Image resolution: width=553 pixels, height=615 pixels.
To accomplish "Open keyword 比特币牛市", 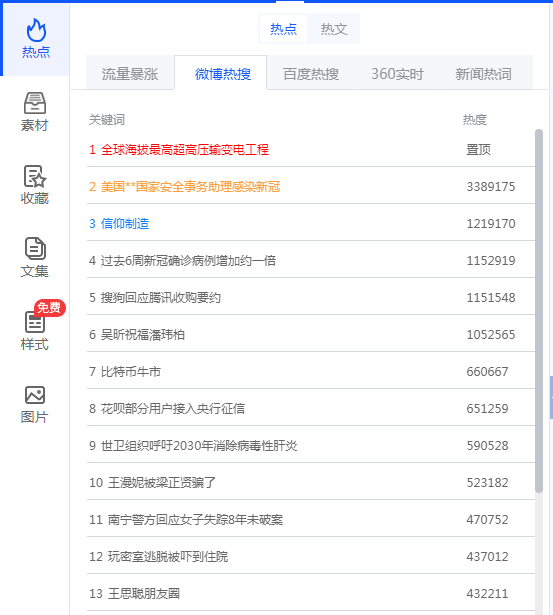I will pyautogui.click(x=131, y=371).
